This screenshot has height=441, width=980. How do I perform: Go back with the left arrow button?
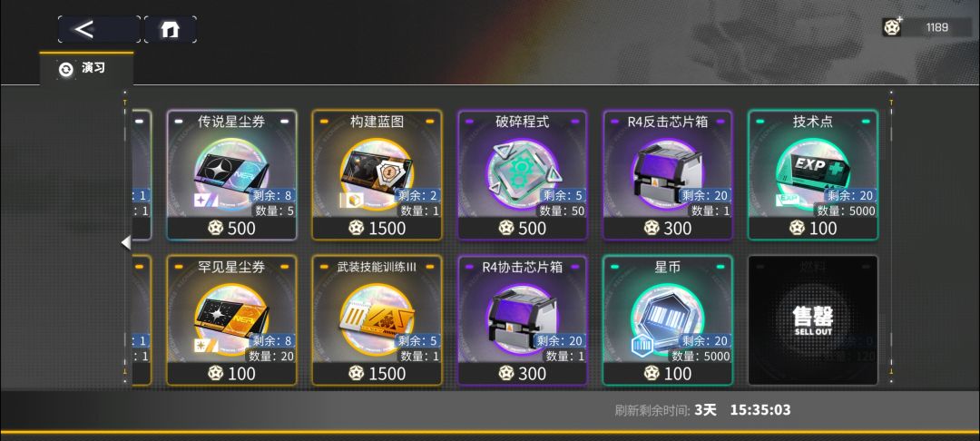click(99, 29)
